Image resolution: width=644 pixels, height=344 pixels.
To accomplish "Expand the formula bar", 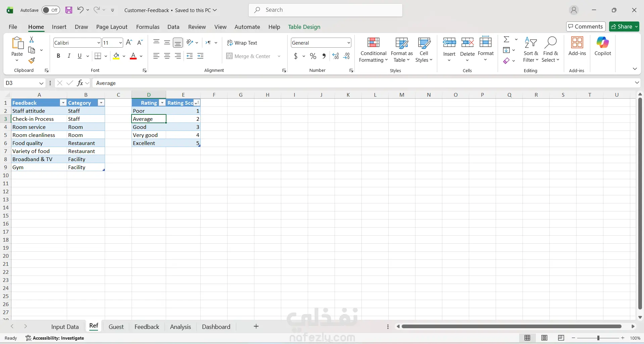I will [x=637, y=83].
